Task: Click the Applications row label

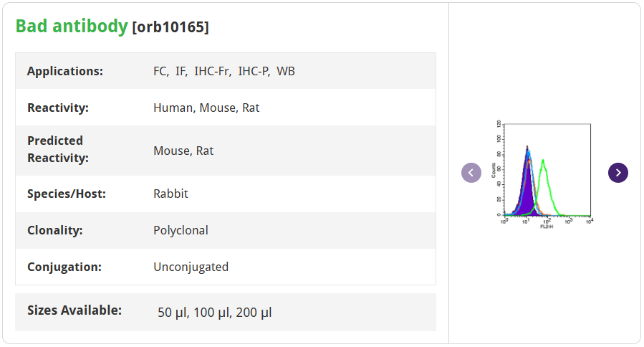Action: tap(65, 71)
